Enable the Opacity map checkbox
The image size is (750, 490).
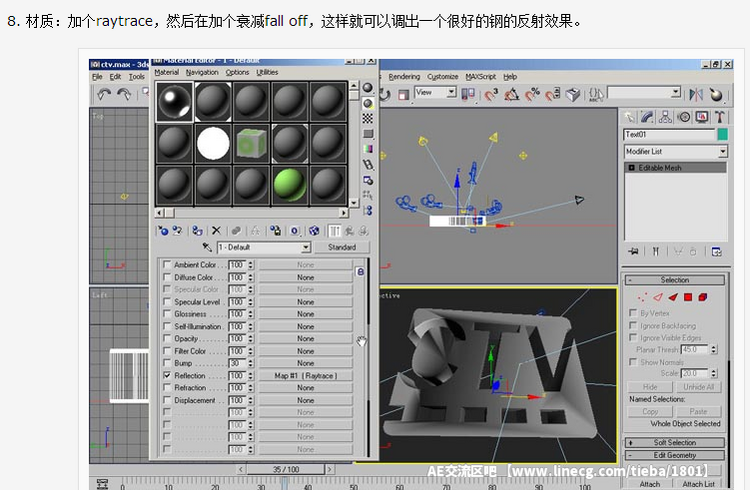166,338
